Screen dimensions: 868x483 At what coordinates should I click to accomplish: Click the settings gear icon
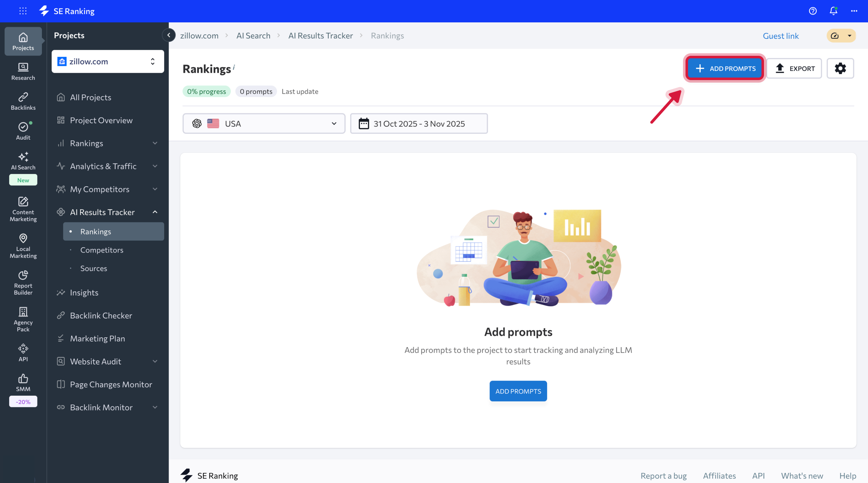click(840, 68)
